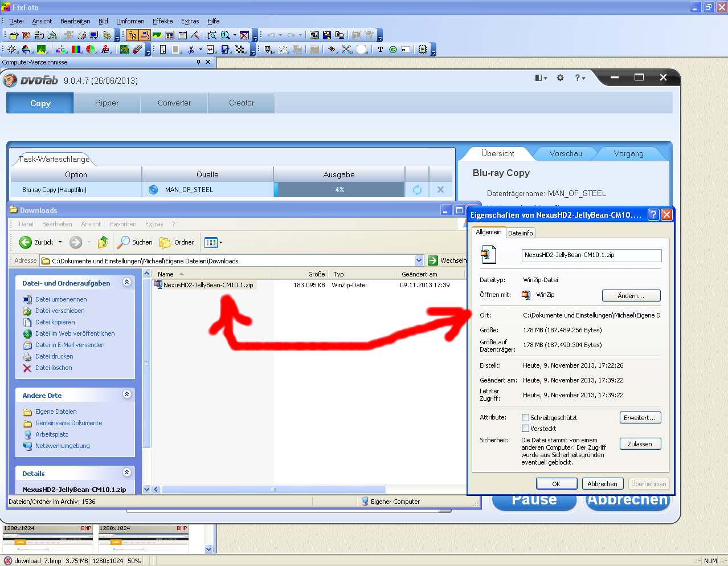This screenshot has height=566, width=728.
Task: Click the 4% progress bar of the task
Action: pos(340,190)
